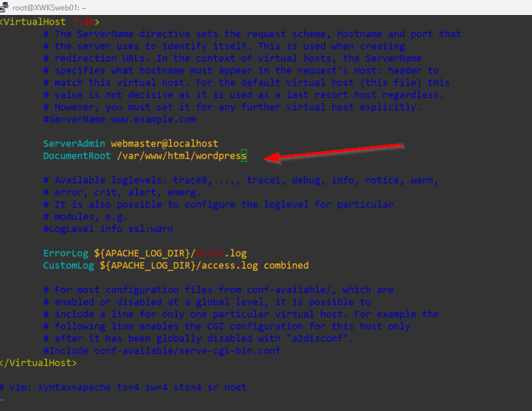Click the ErrorLog directive keyword

click(66, 254)
